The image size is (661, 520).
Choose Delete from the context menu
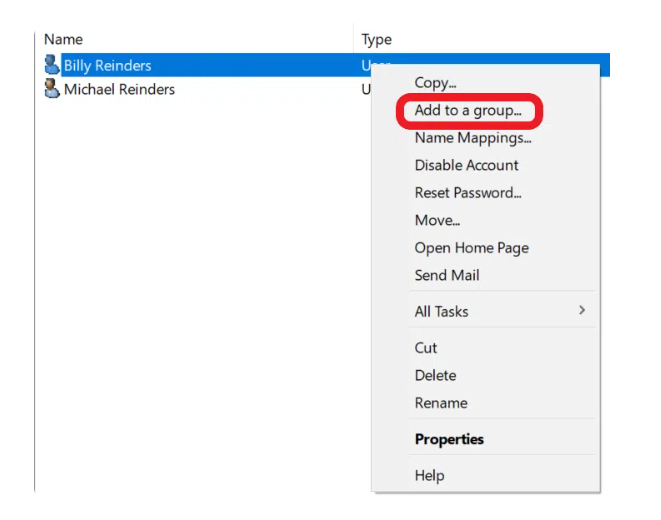(435, 375)
